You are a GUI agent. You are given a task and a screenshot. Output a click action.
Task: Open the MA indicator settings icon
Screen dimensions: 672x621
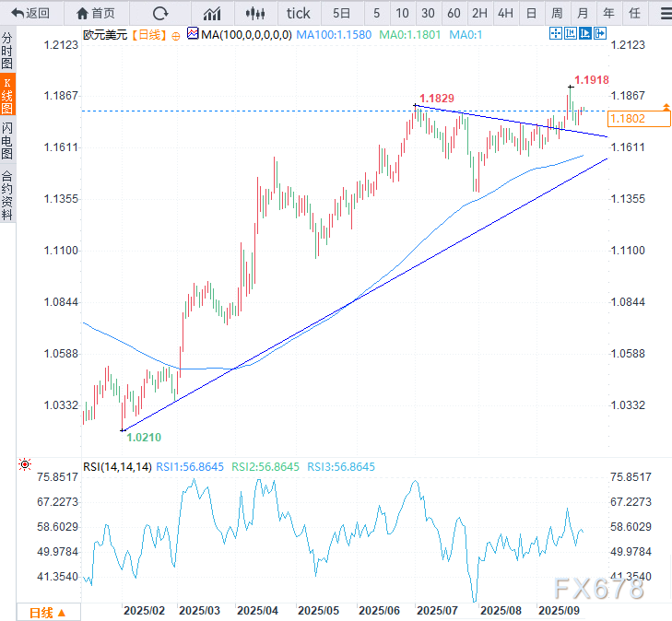pos(192,33)
